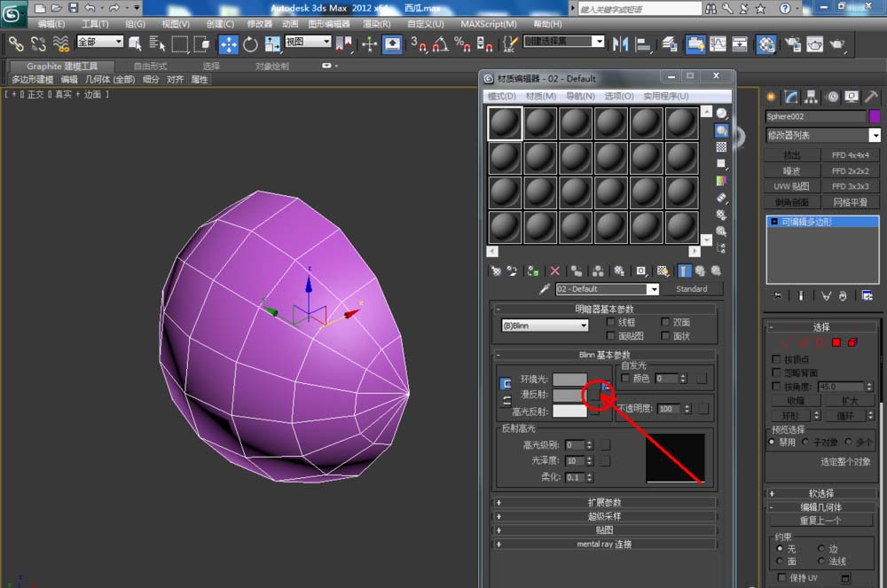Enable the 双面 two-sided checkbox
This screenshot has width=887, height=588.
[665, 323]
